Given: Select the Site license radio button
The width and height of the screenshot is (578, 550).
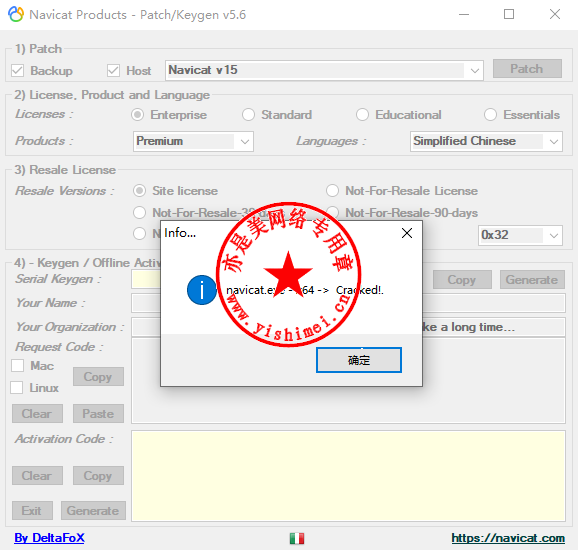Looking at the screenshot, I should pyautogui.click(x=140, y=191).
